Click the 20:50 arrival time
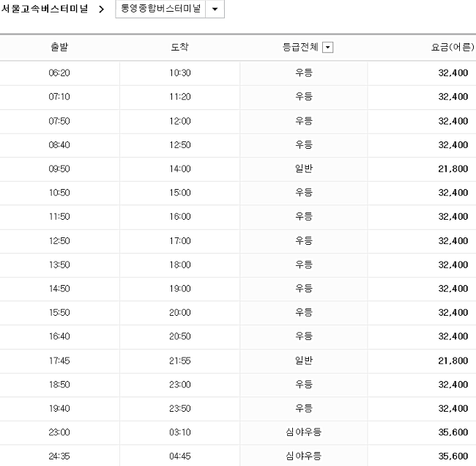476x466 pixels. point(180,336)
